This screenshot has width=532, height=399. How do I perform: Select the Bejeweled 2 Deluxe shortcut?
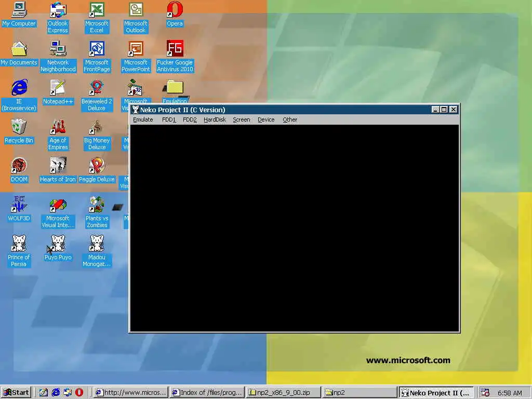(97, 96)
